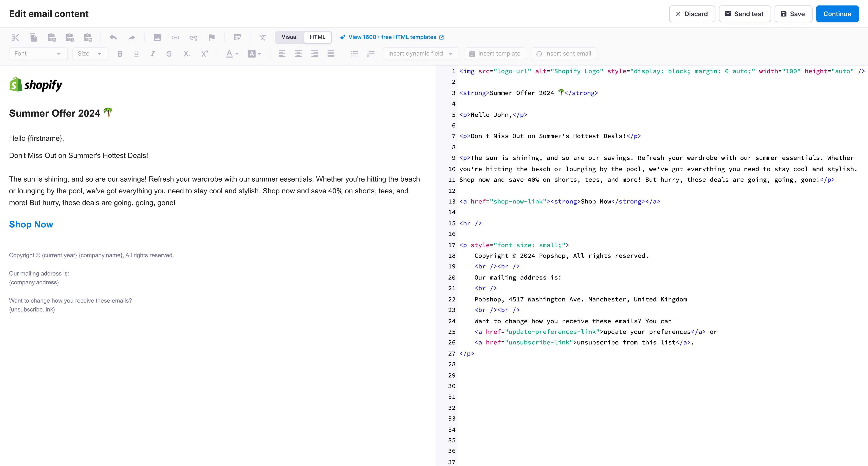Click the Send test button
The height and width of the screenshot is (466, 868).
[745, 14]
